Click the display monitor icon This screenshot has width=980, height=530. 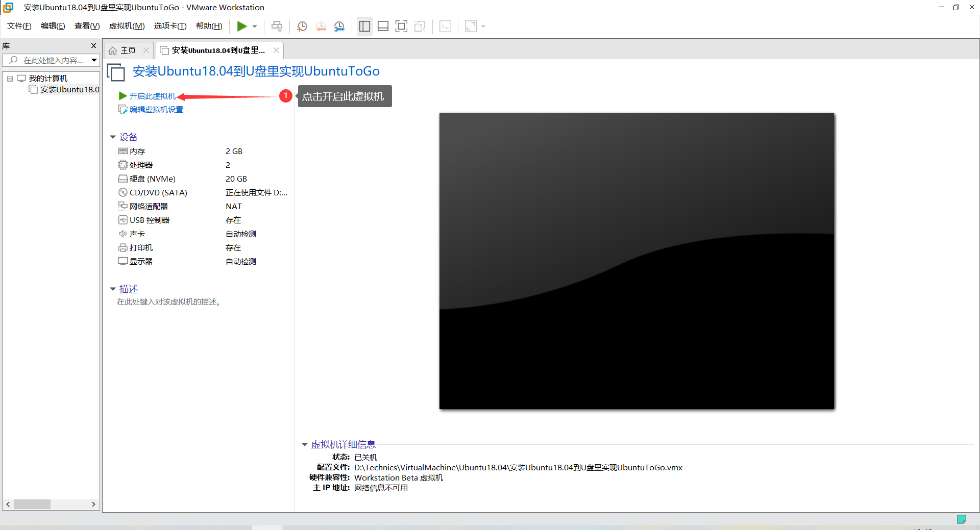coord(122,261)
